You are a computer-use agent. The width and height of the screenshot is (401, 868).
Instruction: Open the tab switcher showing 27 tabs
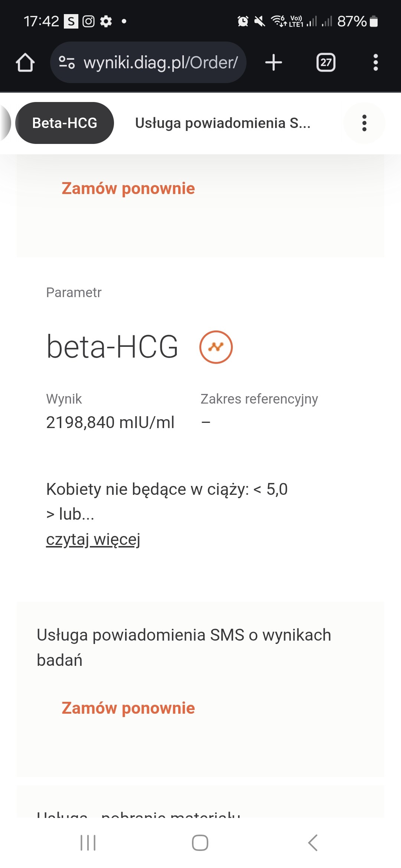326,62
